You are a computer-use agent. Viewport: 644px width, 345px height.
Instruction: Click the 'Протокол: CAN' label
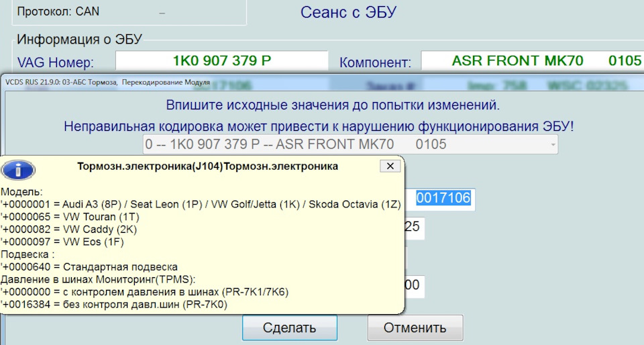click(x=58, y=11)
